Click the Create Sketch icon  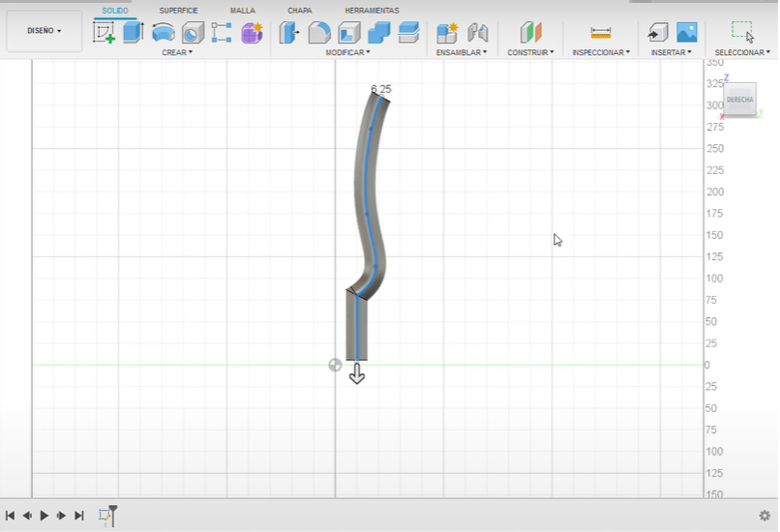(104, 33)
